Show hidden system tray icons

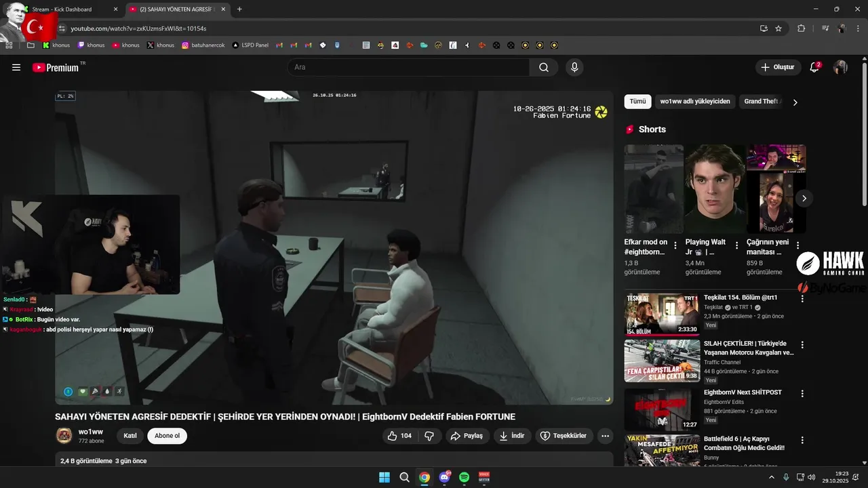[x=771, y=477]
